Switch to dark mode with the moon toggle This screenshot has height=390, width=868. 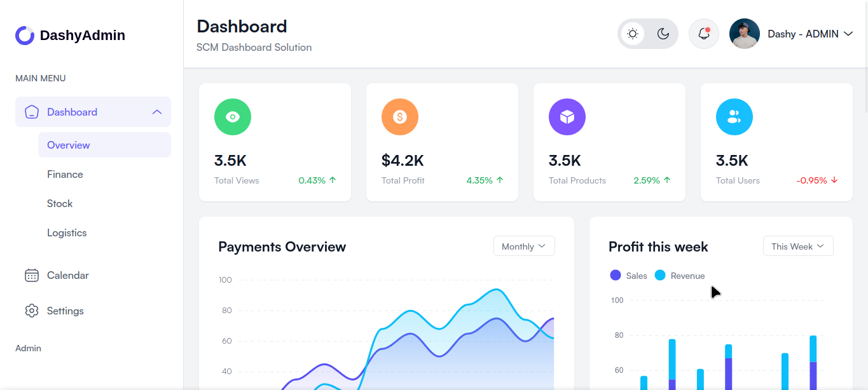[663, 33]
